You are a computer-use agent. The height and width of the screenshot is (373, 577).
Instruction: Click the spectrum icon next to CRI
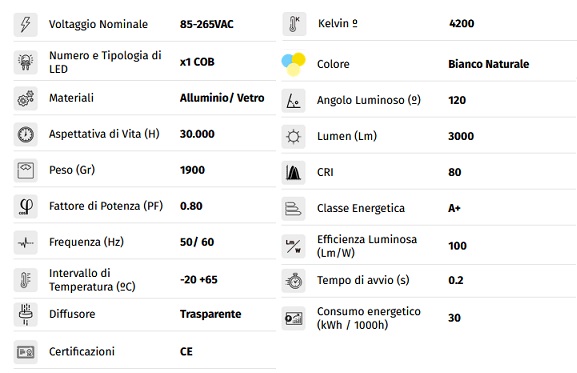coord(293,173)
